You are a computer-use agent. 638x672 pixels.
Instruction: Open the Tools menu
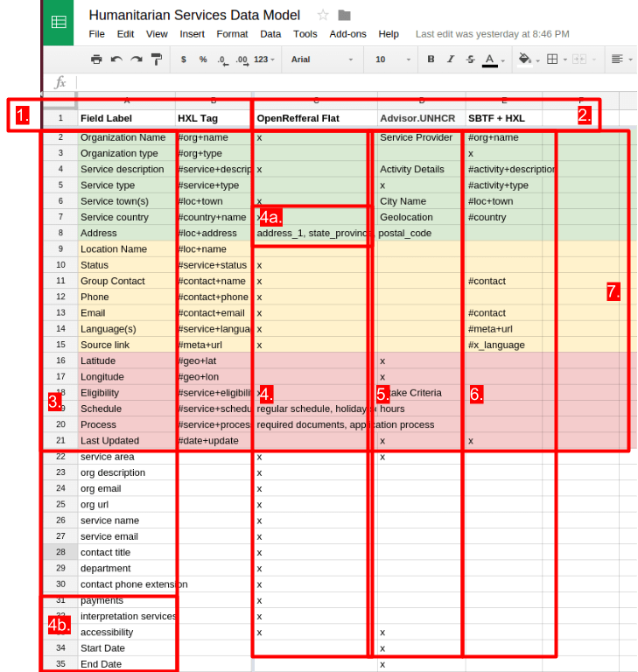click(305, 34)
